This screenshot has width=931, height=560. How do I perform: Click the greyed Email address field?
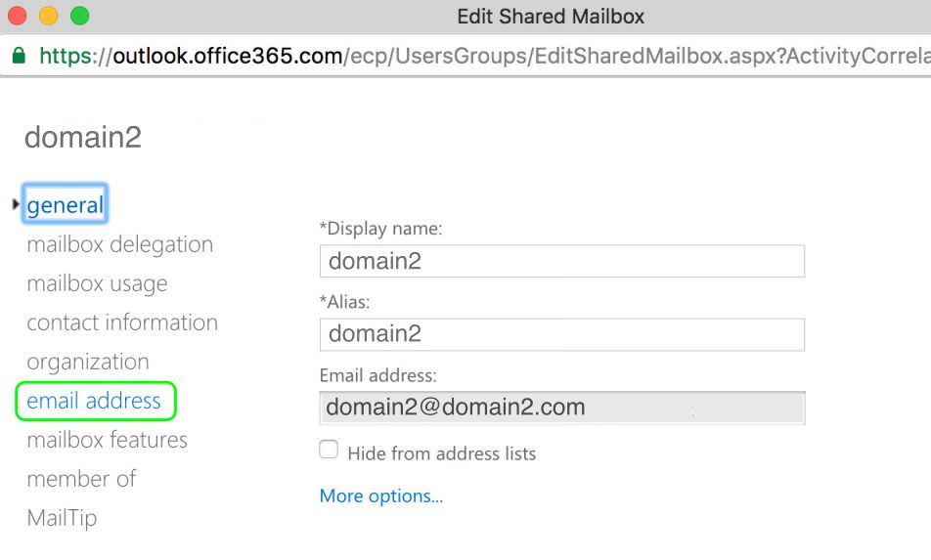[562, 409]
